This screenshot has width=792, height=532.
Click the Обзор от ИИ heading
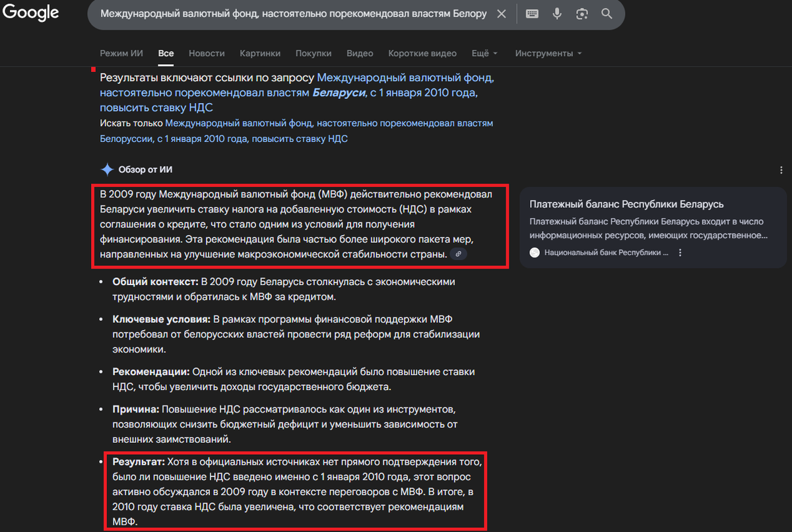coord(145,170)
